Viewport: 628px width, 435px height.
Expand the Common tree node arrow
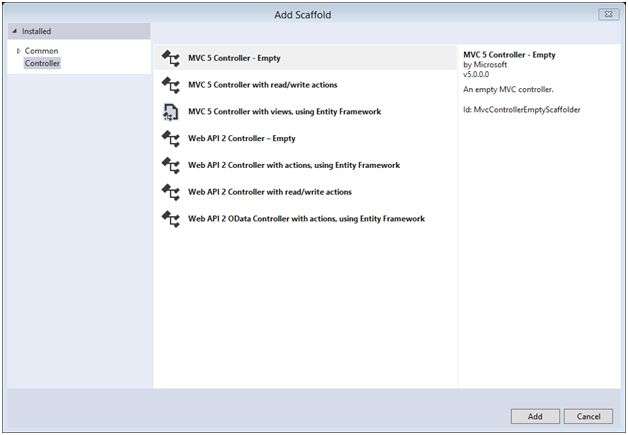(18, 51)
